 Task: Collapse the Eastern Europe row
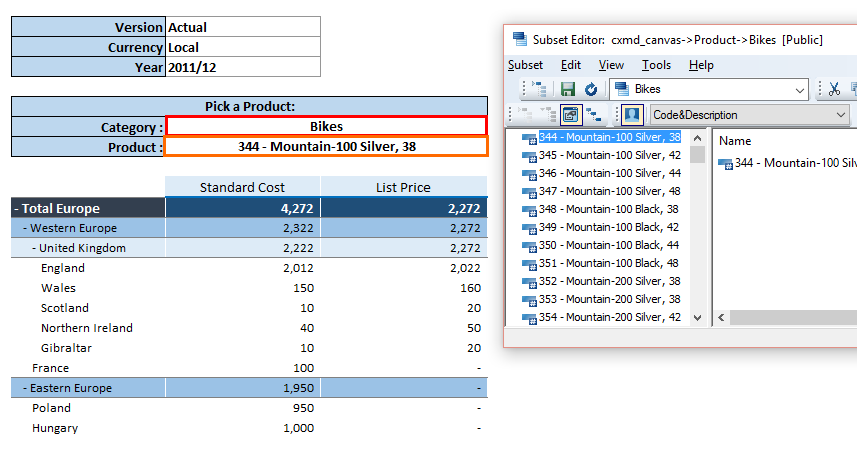25,388
